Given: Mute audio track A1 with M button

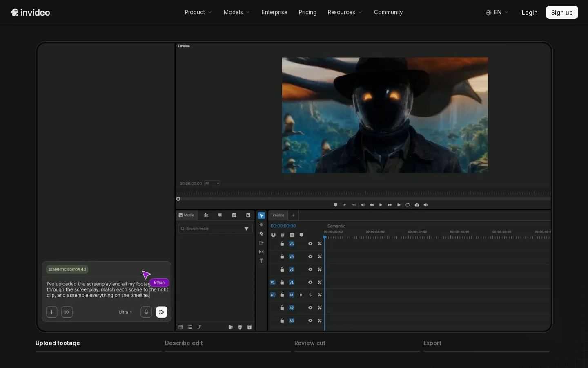Looking at the screenshot, I should tap(301, 295).
